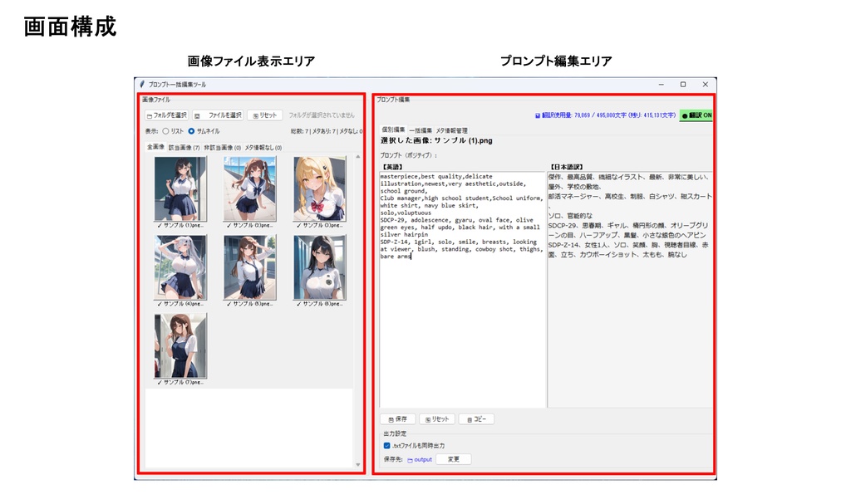Click the フォルダが選択されていません text
Screen dimensions: 851x504
tap(322, 115)
